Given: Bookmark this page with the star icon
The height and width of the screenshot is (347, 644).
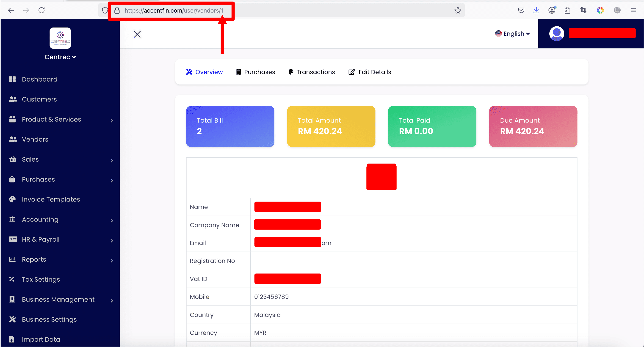Looking at the screenshot, I should [458, 11].
